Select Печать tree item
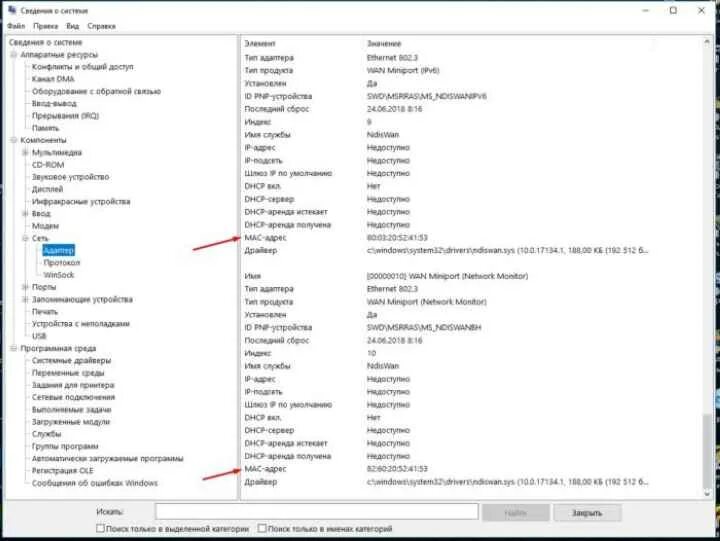 (x=45, y=312)
